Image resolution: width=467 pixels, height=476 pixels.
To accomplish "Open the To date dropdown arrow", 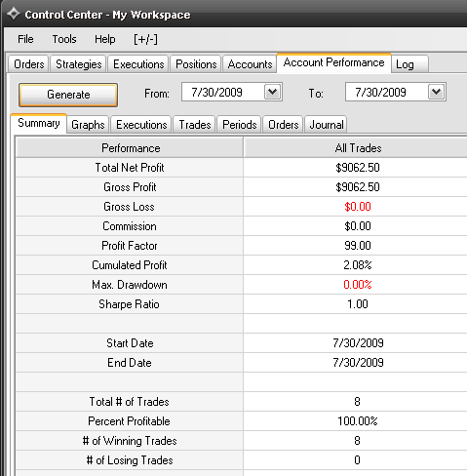I will click(x=436, y=92).
